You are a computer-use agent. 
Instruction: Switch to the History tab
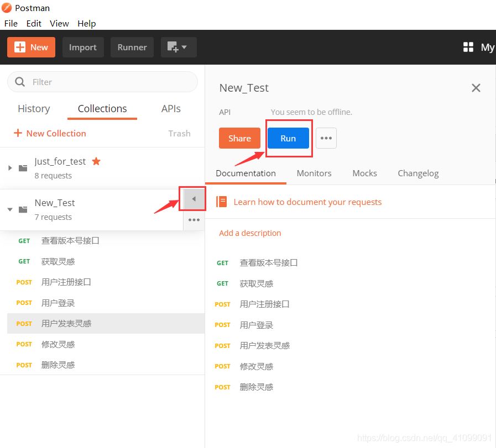pos(34,109)
